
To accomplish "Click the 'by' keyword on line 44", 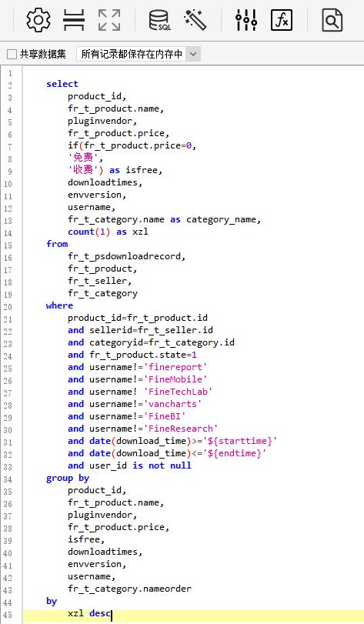I will coord(52,602).
